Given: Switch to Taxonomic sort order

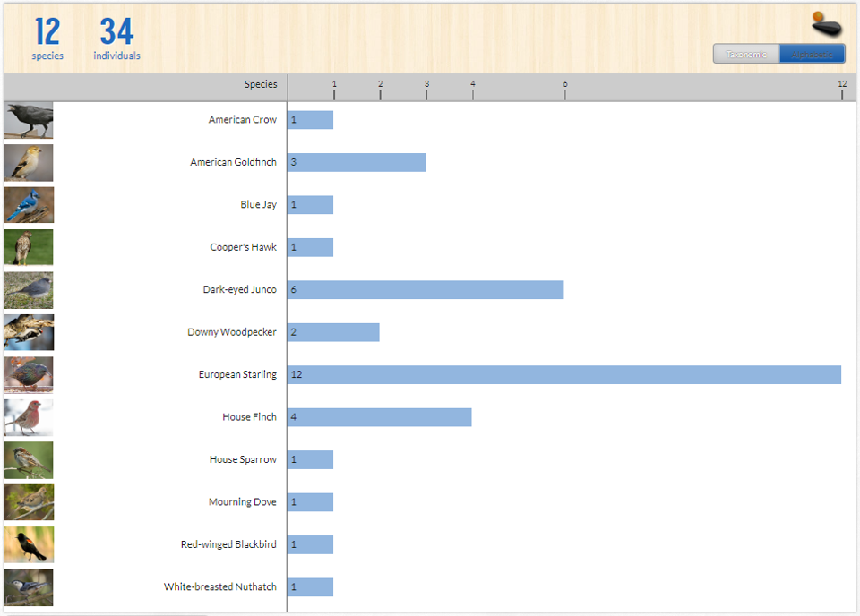Looking at the screenshot, I should (x=746, y=55).
